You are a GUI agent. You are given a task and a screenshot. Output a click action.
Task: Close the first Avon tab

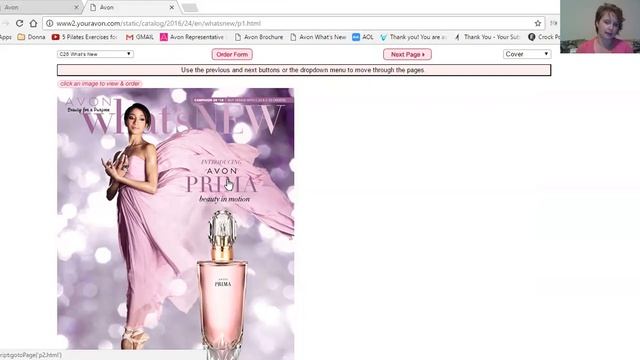[x=76, y=7]
